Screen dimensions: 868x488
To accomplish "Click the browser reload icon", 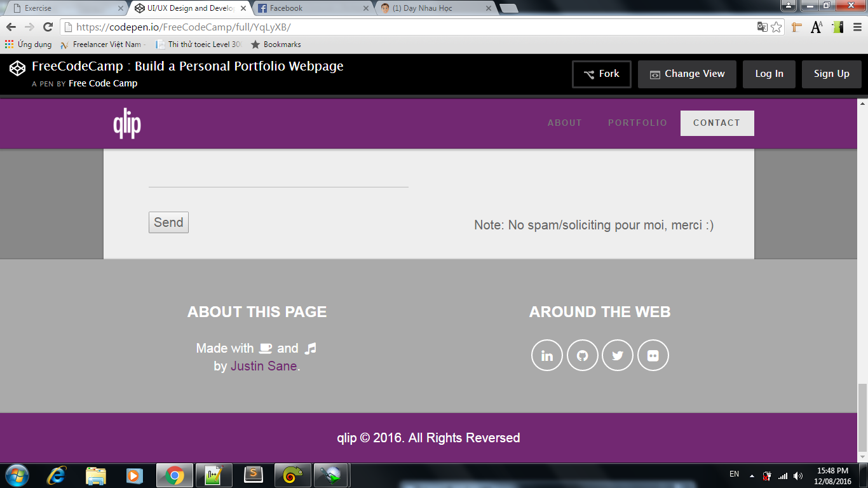I will pyautogui.click(x=48, y=27).
